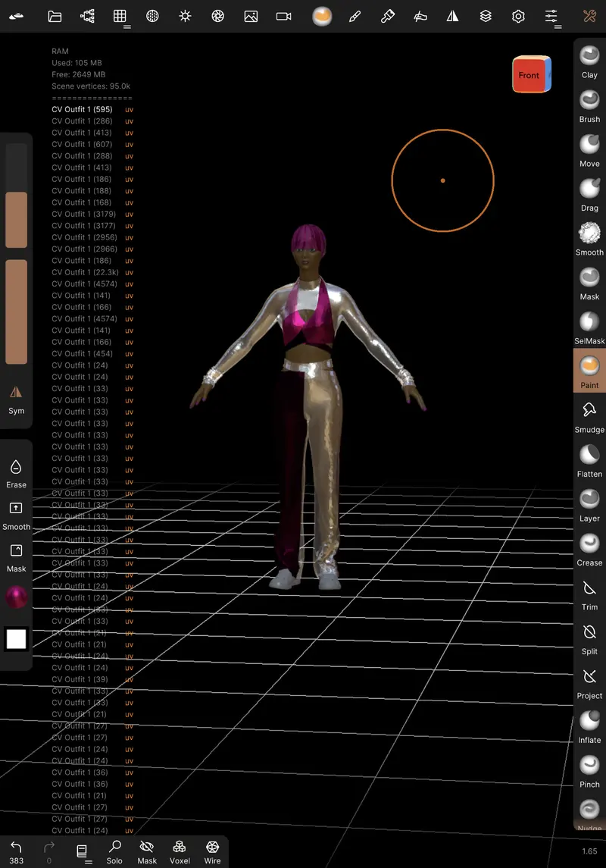Viewport: 606px width, 868px height.
Task: Select the Move tool
Action: tap(589, 150)
